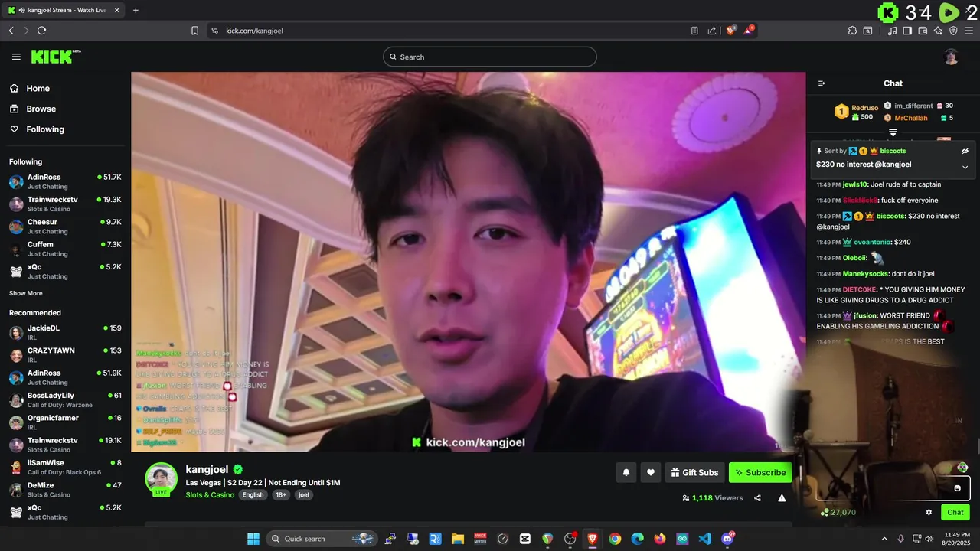Viewport: 980px width, 551px height.
Task: Open Discord from taskbar
Action: [727, 539]
